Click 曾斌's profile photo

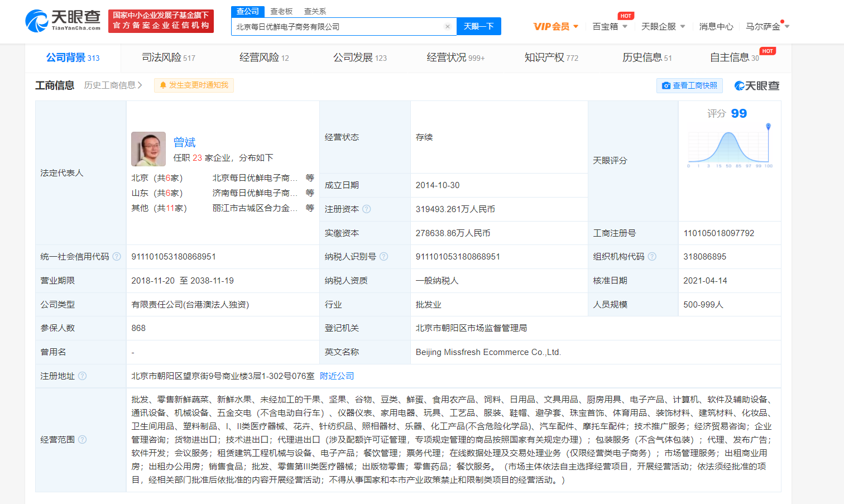coord(148,149)
